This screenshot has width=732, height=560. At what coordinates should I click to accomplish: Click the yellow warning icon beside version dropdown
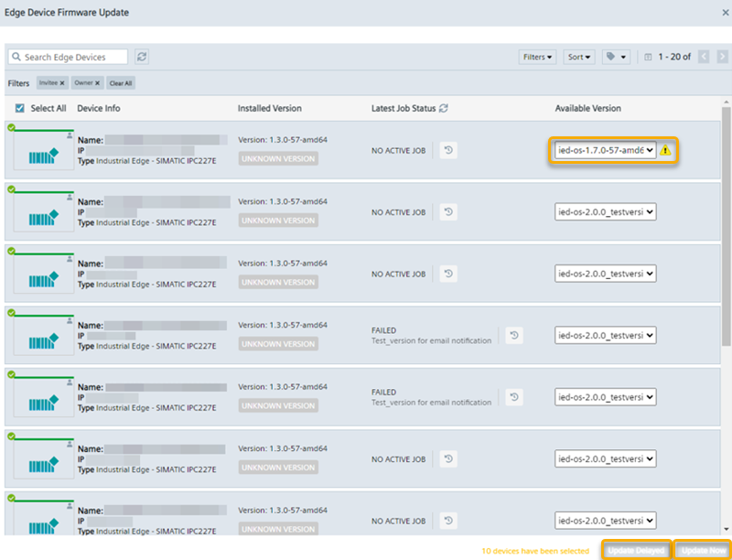point(665,150)
